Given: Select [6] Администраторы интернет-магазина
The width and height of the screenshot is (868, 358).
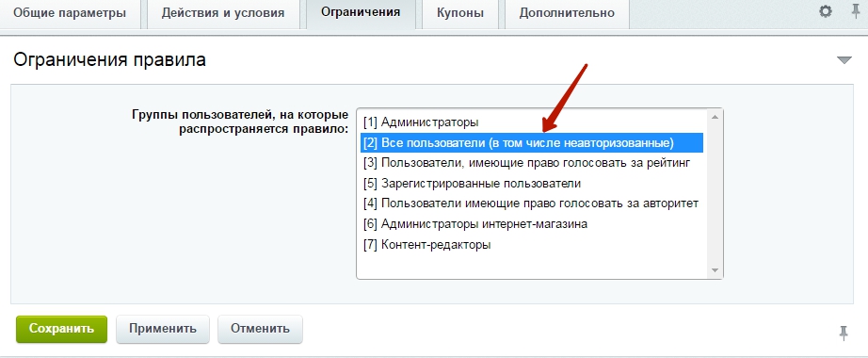Looking at the screenshot, I should pyautogui.click(x=532, y=224).
